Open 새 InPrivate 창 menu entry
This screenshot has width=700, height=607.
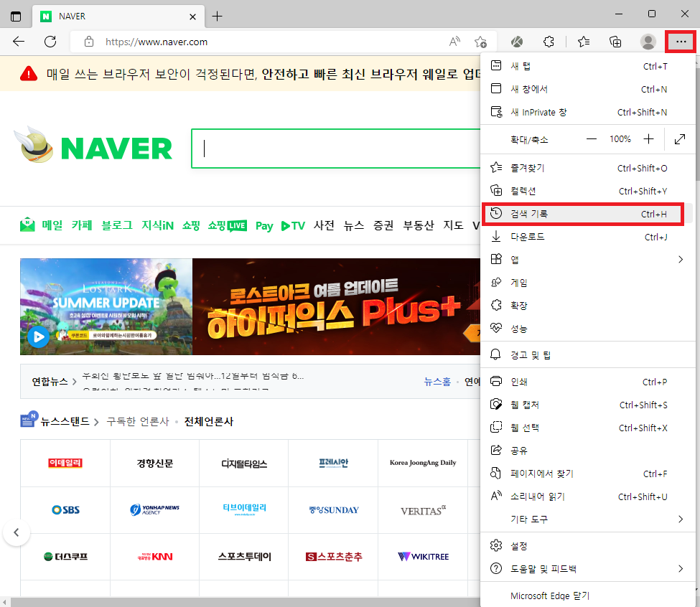587,112
